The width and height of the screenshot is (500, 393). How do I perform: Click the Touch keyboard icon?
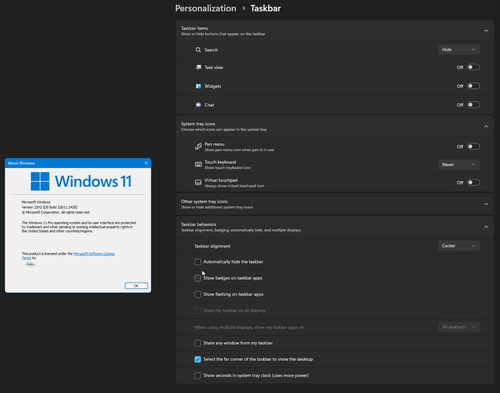[198, 164]
